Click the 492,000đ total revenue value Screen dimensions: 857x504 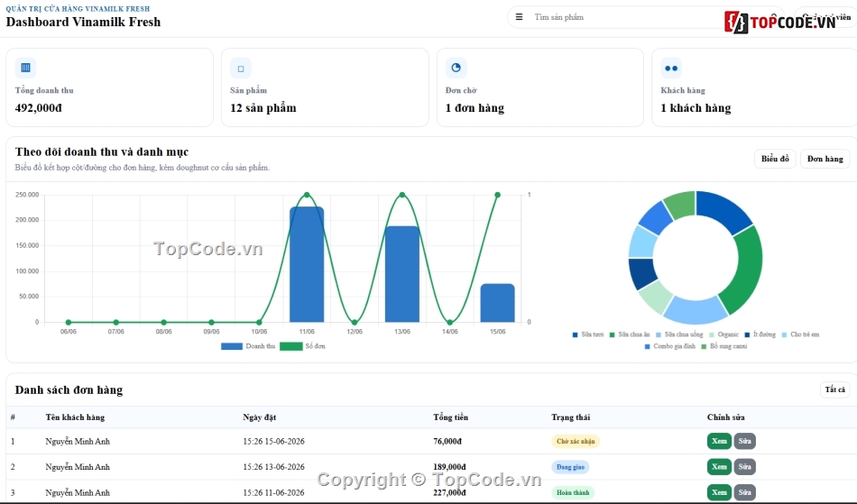click(38, 108)
